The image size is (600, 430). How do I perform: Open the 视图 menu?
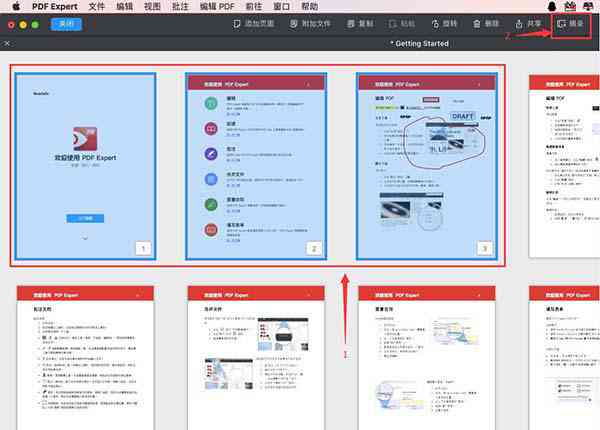152,7
